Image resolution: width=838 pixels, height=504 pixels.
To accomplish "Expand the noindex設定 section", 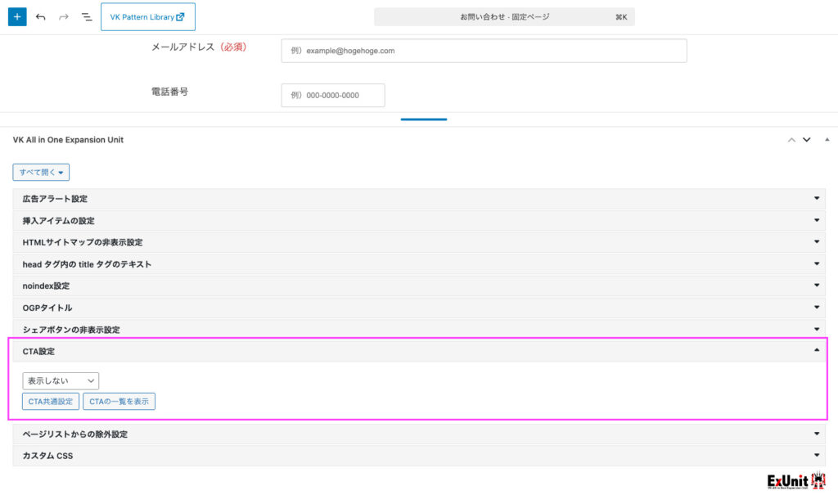I will (418, 286).
